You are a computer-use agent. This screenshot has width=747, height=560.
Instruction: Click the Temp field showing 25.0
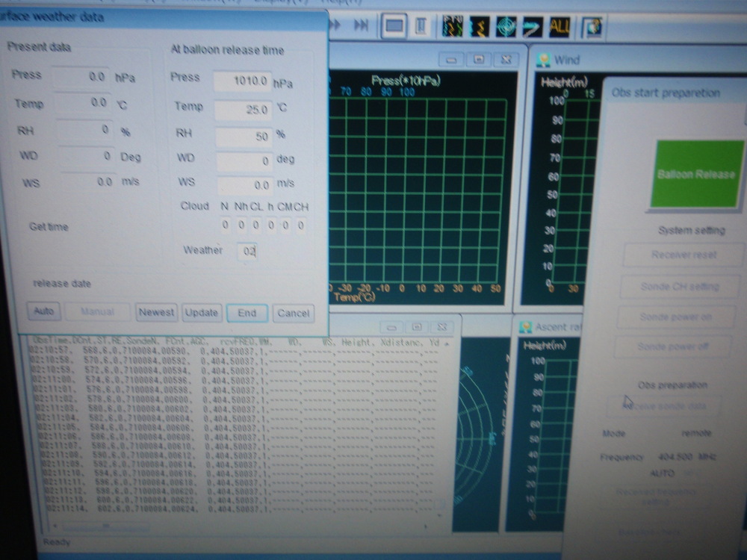(242, 110)
